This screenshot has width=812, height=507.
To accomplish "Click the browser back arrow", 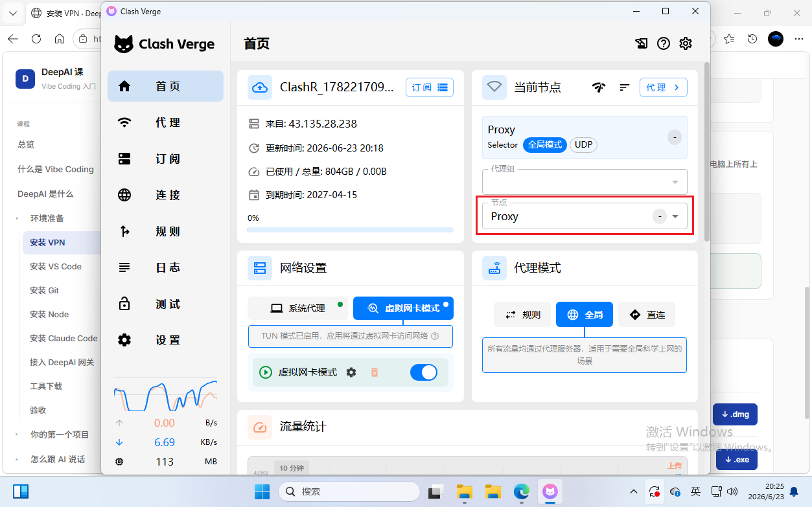I will [13, 39].
